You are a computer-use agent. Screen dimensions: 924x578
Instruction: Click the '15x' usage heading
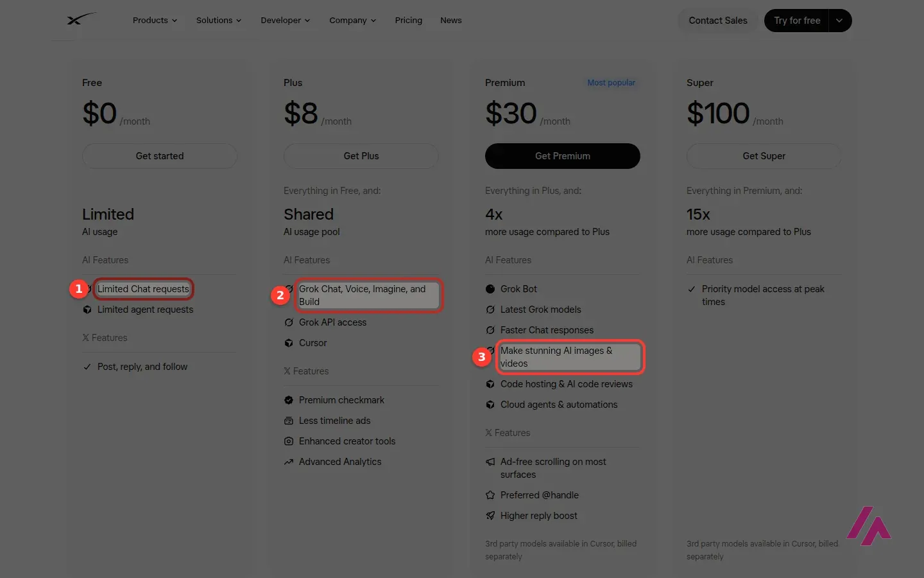[698, 215]
